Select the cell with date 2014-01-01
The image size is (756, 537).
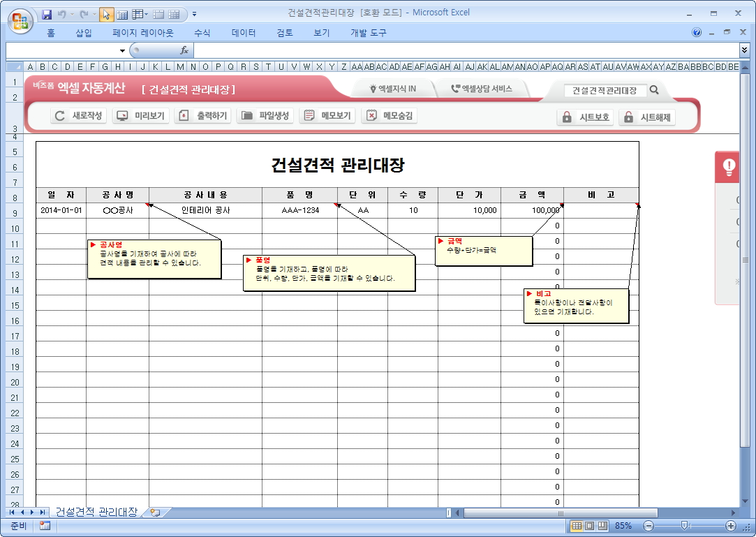61,210
